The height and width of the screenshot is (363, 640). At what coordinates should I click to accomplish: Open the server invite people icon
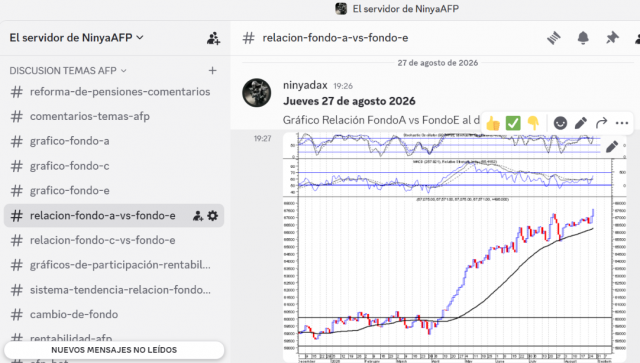coord(213,38)
